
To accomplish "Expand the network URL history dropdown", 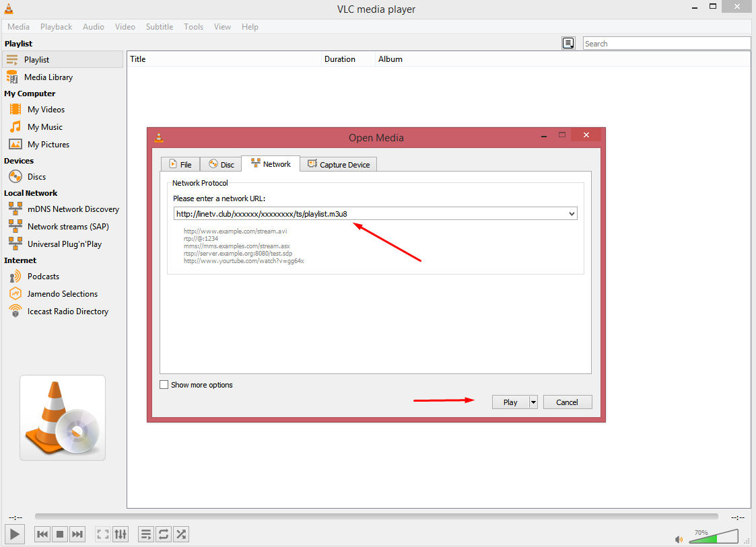I will (x=572, y=213).
